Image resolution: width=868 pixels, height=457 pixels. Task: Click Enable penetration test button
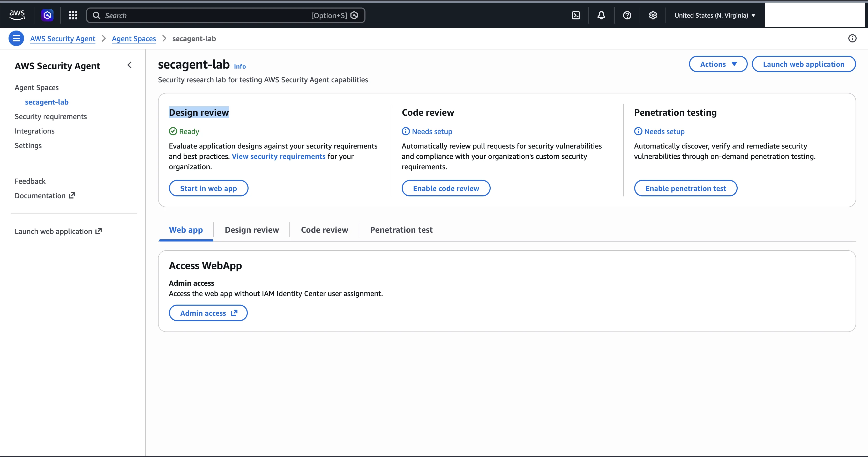click(x=685, y=188)
